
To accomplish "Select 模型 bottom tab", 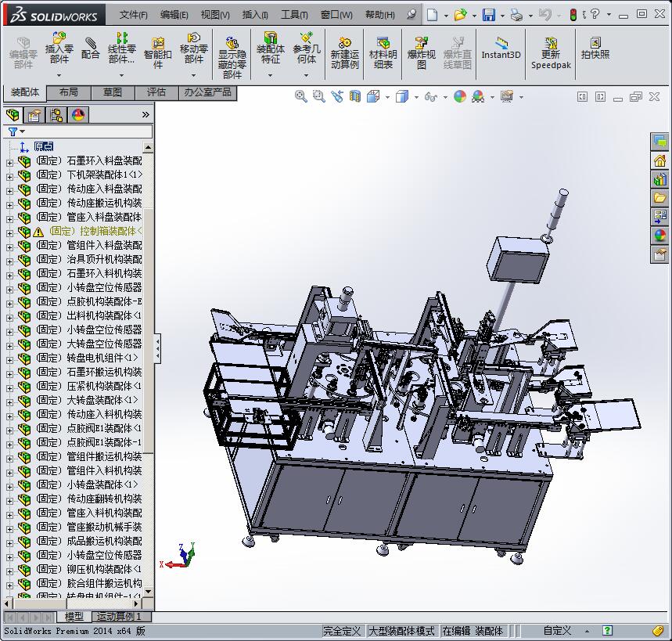I will [74, 617].
